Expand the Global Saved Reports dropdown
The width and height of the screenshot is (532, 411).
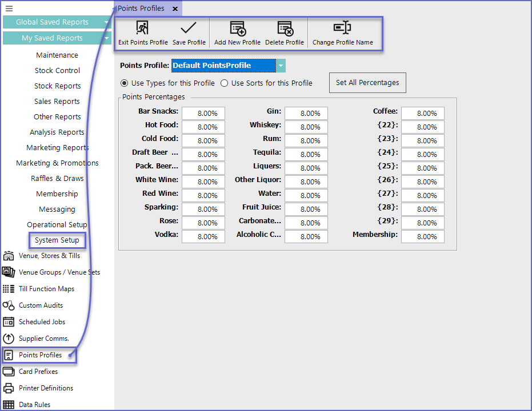tap(107, 22)
